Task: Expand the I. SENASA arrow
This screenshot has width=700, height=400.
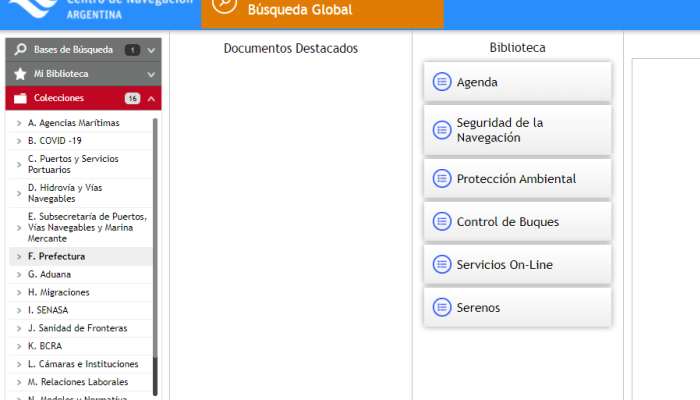Action: click(19, 310)
